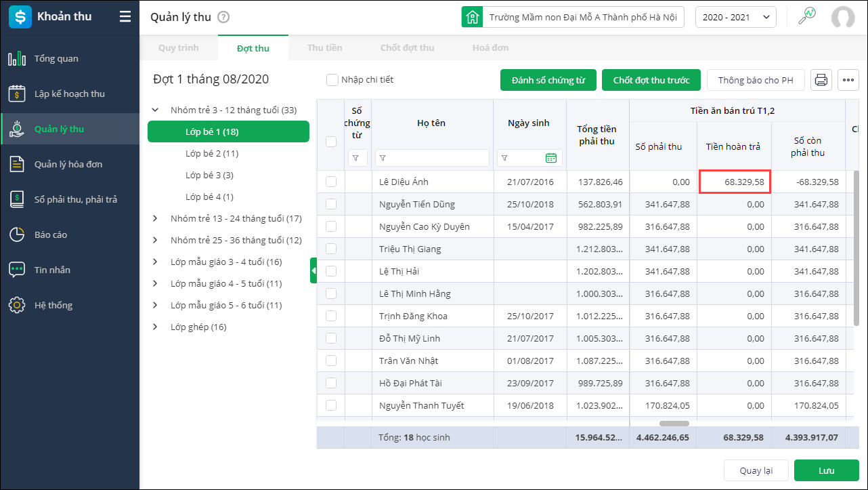Click the print icon button
Image resolution: width=868 pixels, height=490 pixels.
tap(821, 80)
